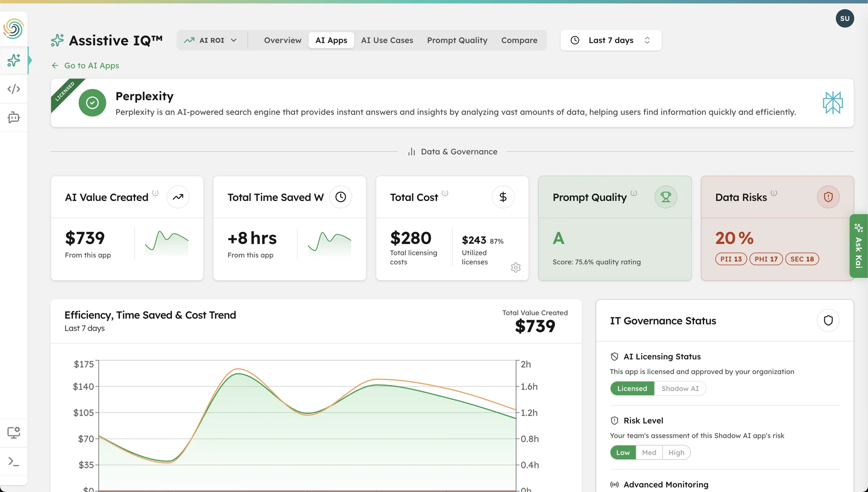
Task: Set licensing status to Shadow AI
Action: (680, 388)
